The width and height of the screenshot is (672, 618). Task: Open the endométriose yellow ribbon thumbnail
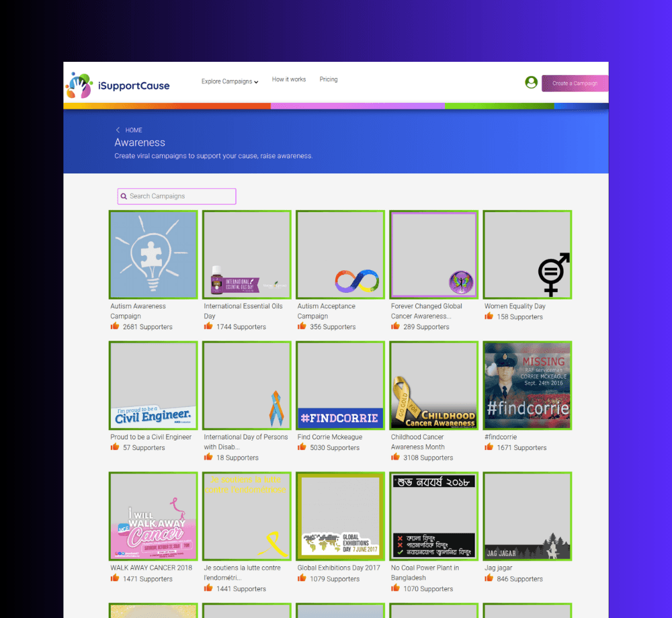coord(247,516)
